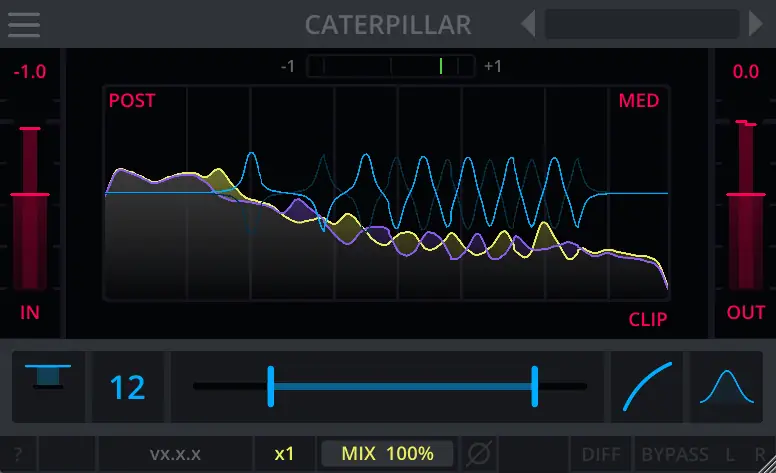Image resolution: width=776 pixels, height=473 pixels.
Task: Click the MIX 100% field
Action: [387, 453]
